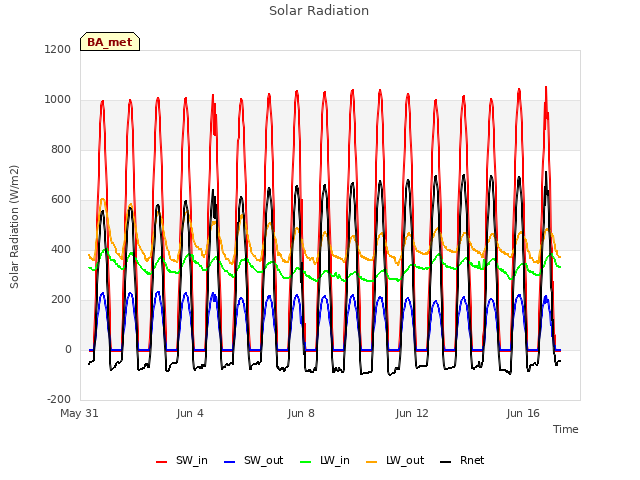The height and width of the screenshot is (480, 640).
Task: Select the SW_in legend label
Action: pyautogui.click(x=192, y=460)
